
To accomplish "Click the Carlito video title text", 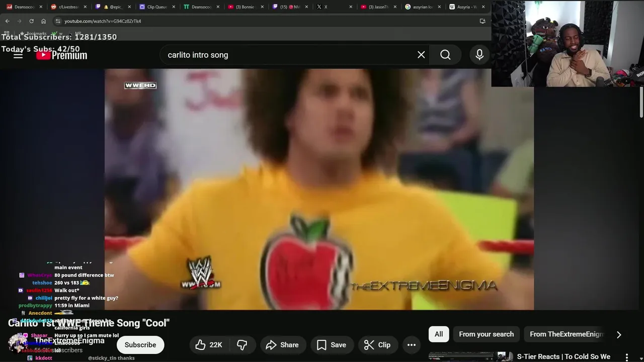I will (x=89, y=323).
